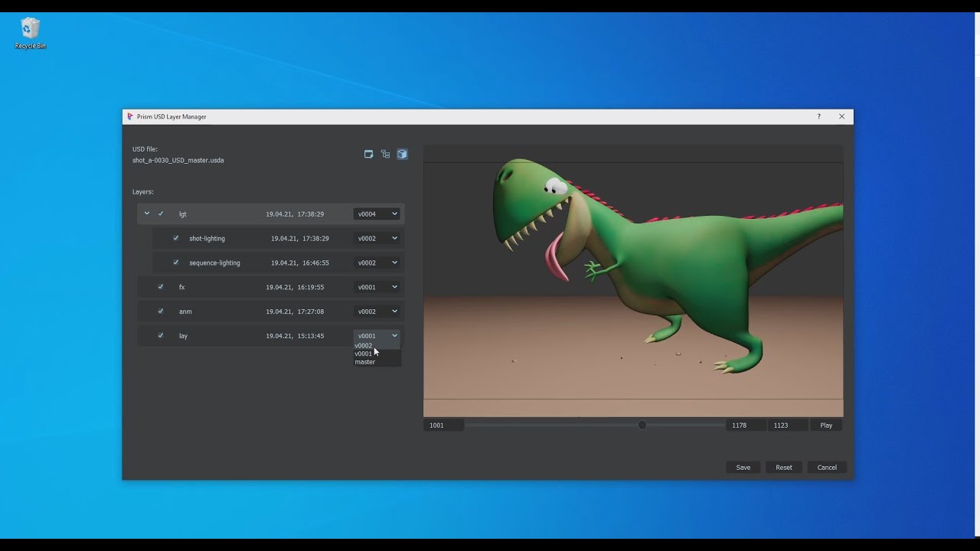Click the end frame field 1178
This screenshot has height=551, width=980.
pyautogui.click(x=746, y=425)
